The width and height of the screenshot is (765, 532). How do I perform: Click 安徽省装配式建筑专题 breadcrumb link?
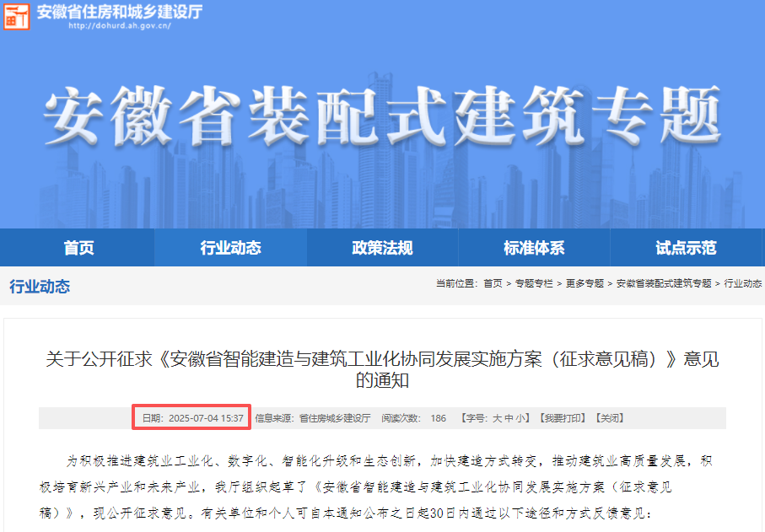(x=664, y=284)
